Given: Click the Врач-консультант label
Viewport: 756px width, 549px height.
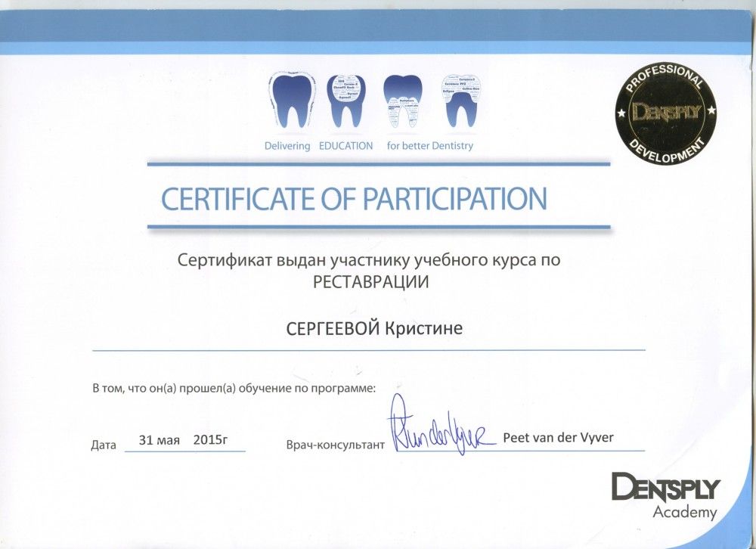Looking at the screenshot, I should click(335, 445).
